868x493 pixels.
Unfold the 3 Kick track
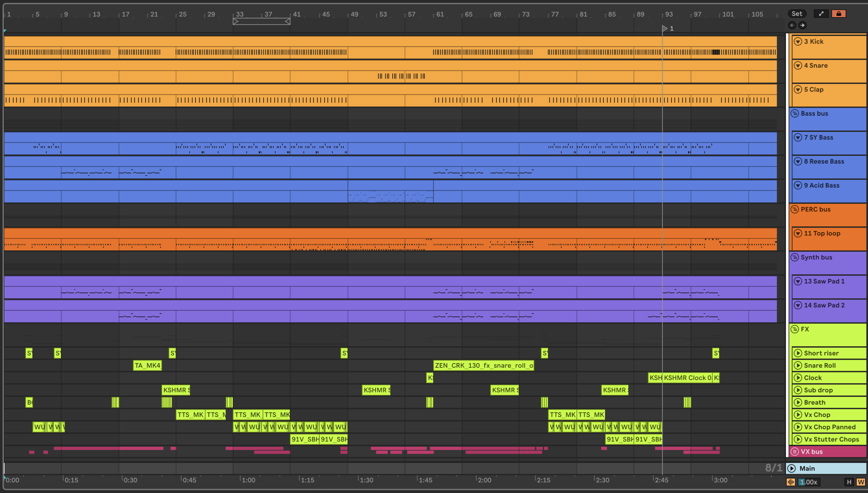(798, 41)
